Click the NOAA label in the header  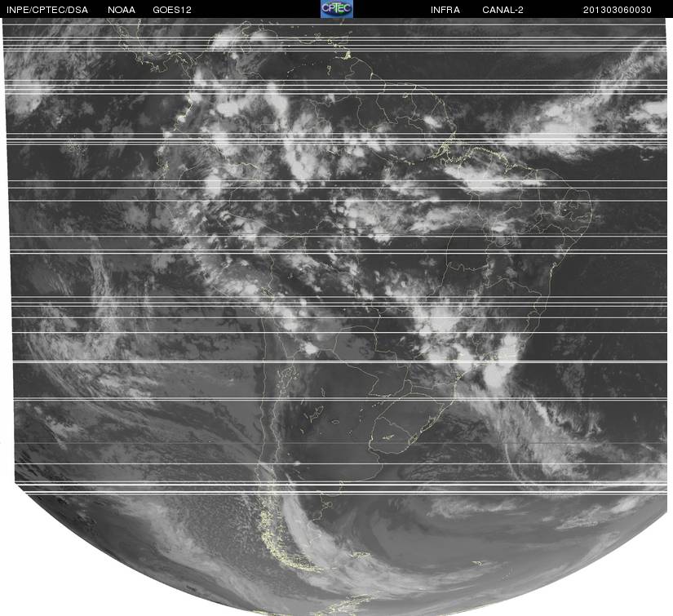pos(122,10)
